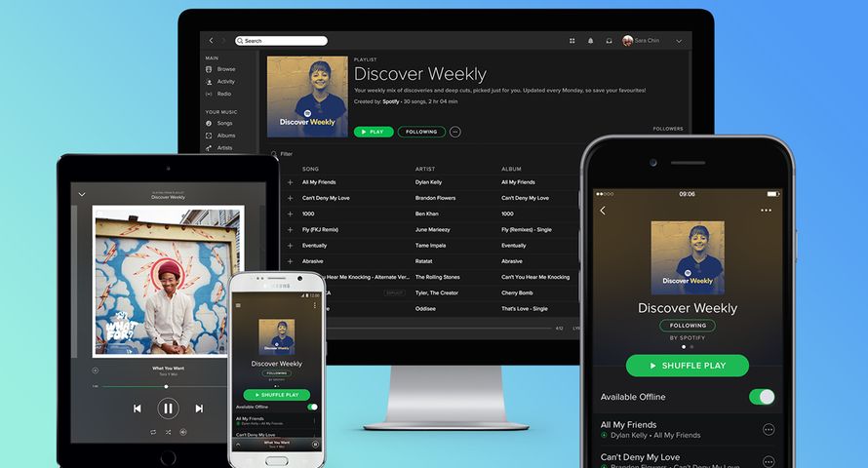
Task: Add track with tablet plus circle icon
Action: coord(96,370)
